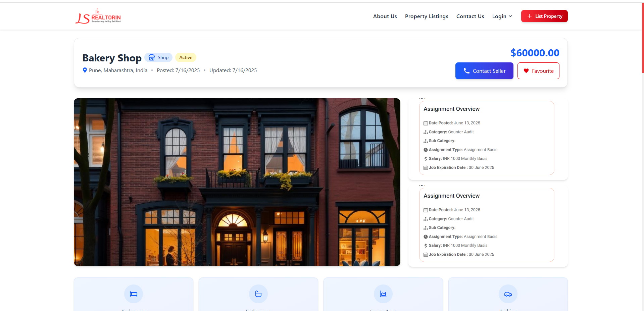Click the LS Realtorin logo
The height and width of the screenshot is (311, 644).
(x=98, y=16)
